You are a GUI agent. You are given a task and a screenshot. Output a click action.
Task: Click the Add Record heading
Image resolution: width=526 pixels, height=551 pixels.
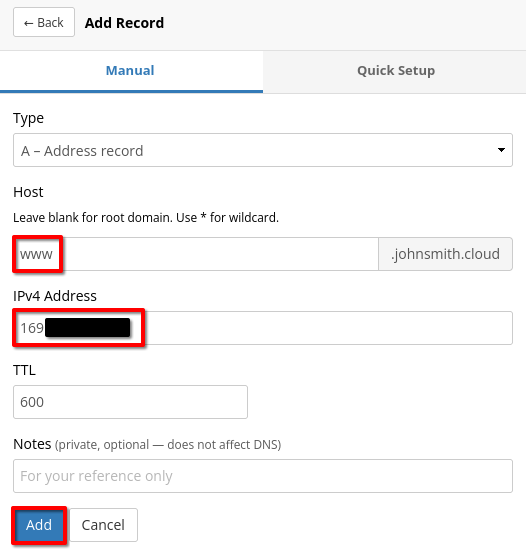(x=124, y=23)
